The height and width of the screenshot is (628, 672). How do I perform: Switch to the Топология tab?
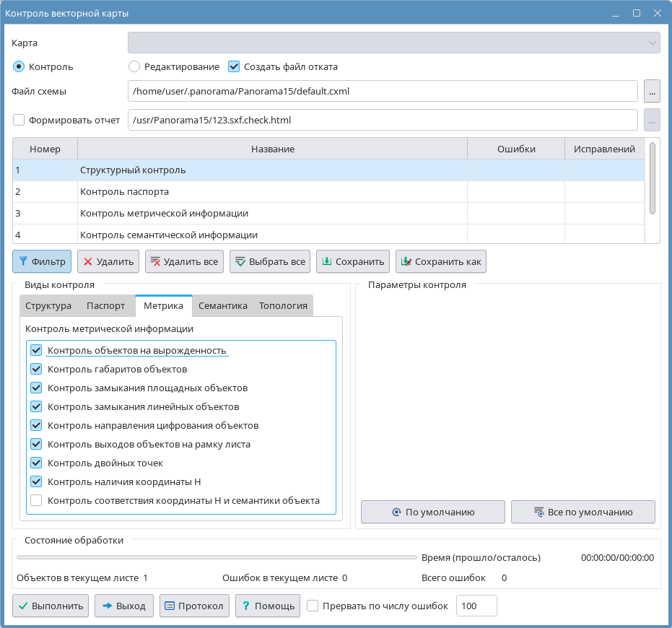tap(283, 305)
